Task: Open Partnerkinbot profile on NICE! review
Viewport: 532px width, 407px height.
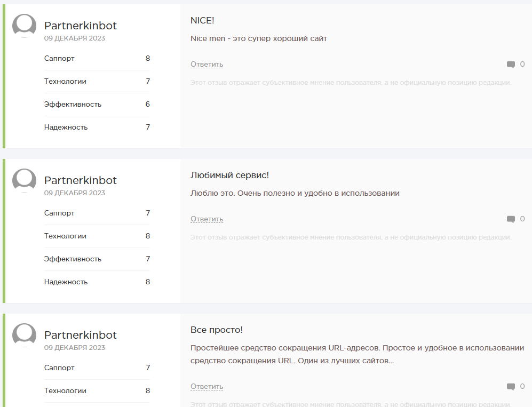Action: 81,26
